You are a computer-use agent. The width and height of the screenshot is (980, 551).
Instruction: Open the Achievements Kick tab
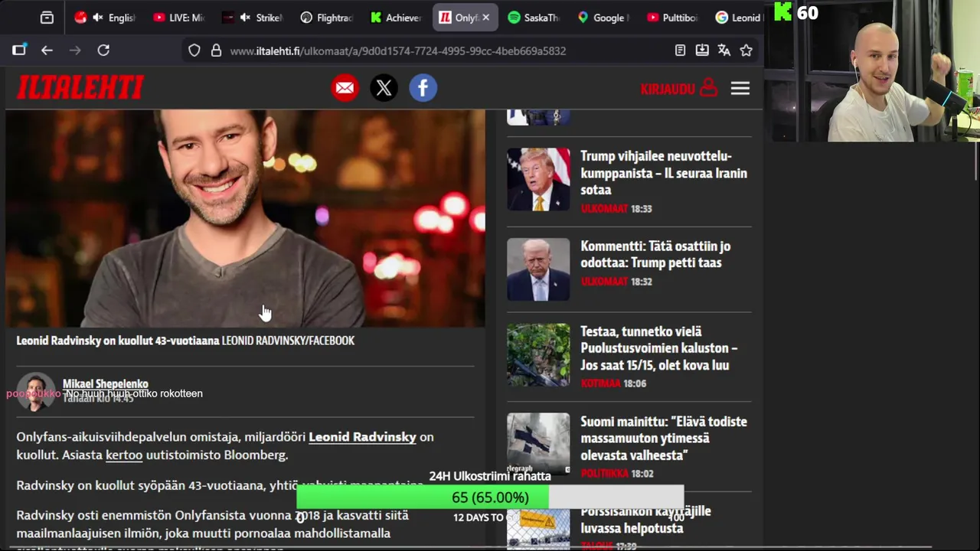396,18
